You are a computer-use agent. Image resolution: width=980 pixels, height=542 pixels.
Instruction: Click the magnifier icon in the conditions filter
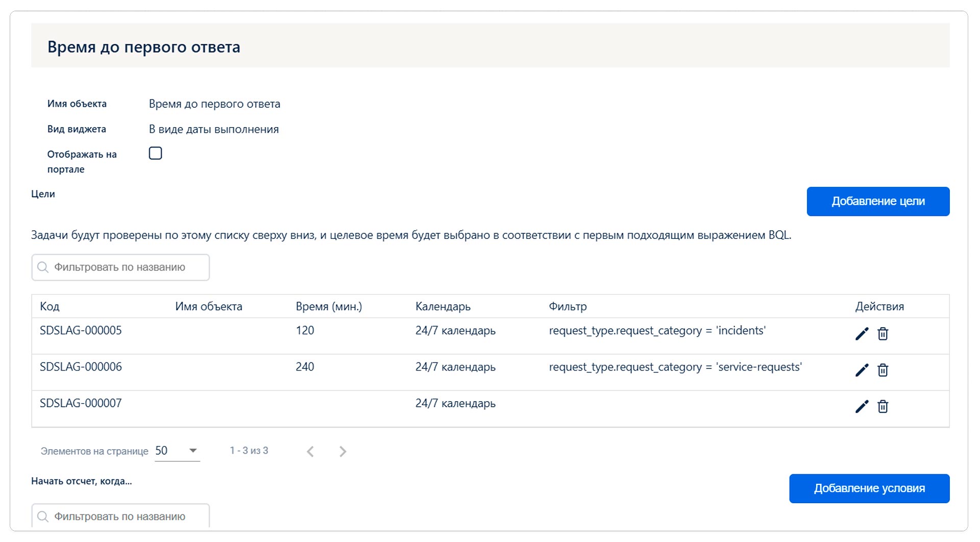43,516
